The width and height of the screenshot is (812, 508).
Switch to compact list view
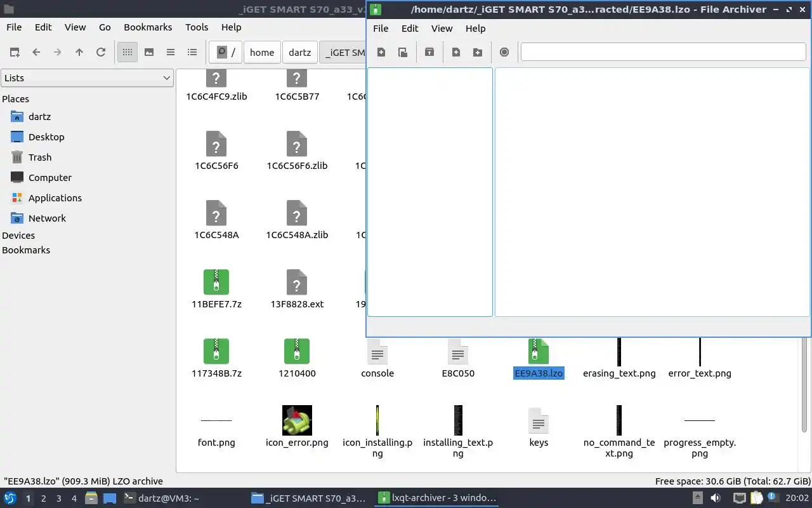171,52
